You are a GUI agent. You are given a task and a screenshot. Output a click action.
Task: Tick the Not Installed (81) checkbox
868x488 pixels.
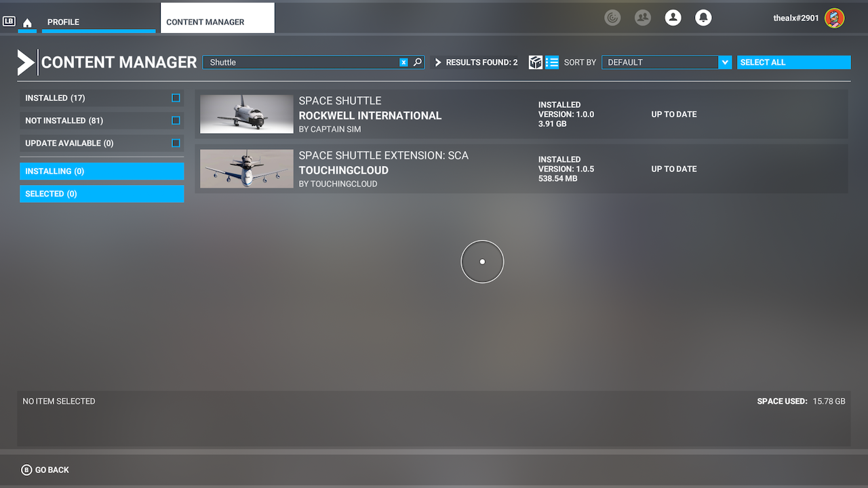pyautogui.click(x=176, y=121)
